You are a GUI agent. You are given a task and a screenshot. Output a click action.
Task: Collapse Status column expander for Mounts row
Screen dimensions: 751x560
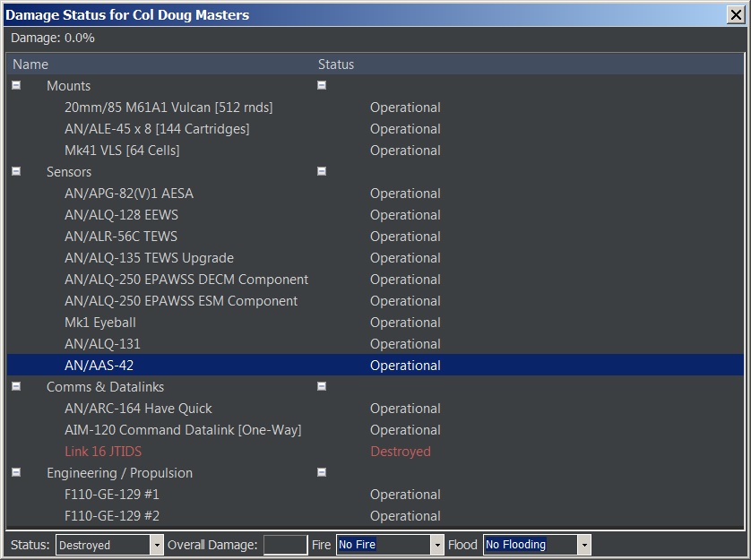pos(322,85)
